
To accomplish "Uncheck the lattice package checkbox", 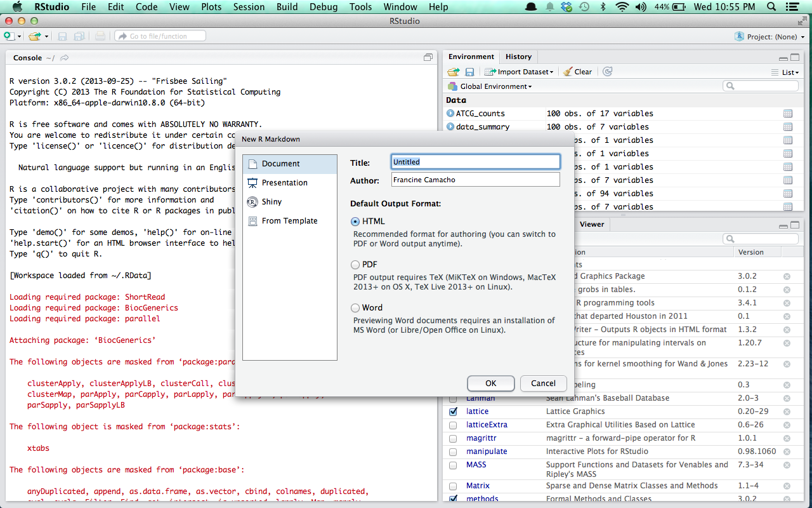I will [453, 411].
